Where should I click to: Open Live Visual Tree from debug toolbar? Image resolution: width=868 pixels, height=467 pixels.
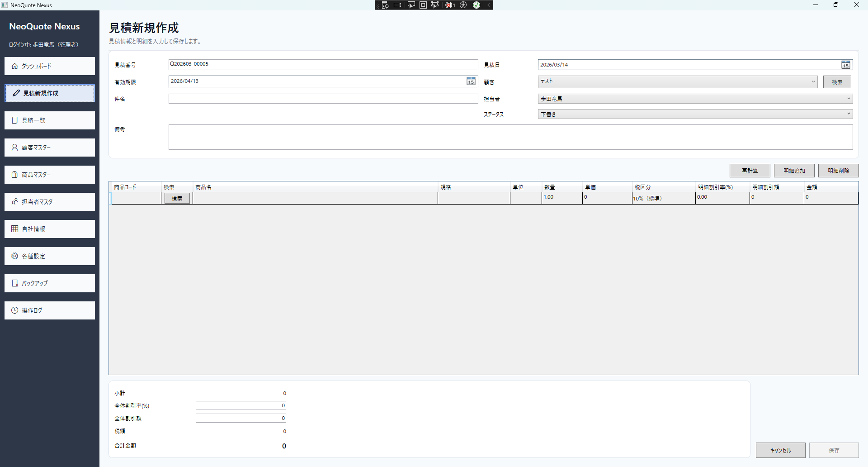click(x=385, y=5)
